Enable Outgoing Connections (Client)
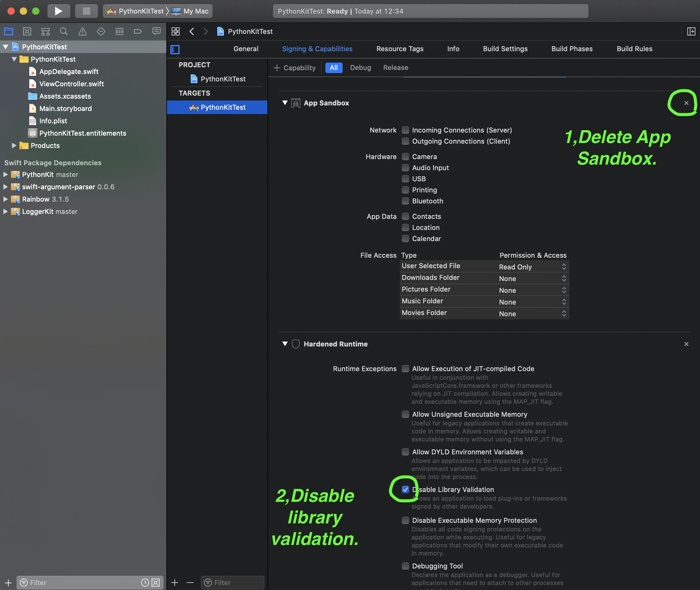700x590 pixels. tap(405, 141)
